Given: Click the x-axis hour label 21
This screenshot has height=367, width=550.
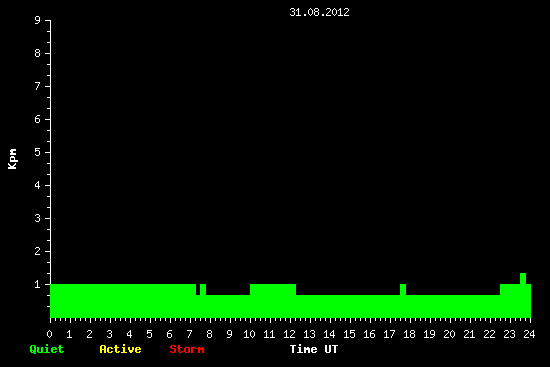Looking at the screenshot, I should pos(469,334).
